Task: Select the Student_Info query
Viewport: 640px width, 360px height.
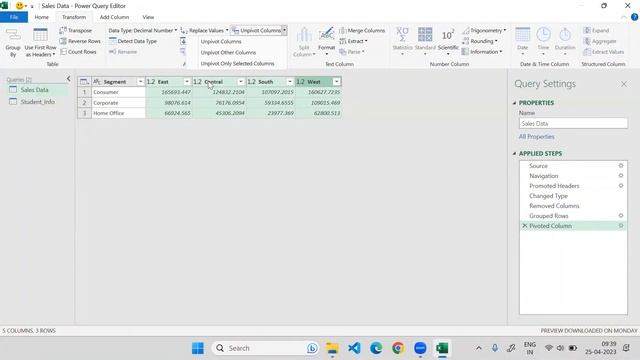Action: click(x=37, y=102)
